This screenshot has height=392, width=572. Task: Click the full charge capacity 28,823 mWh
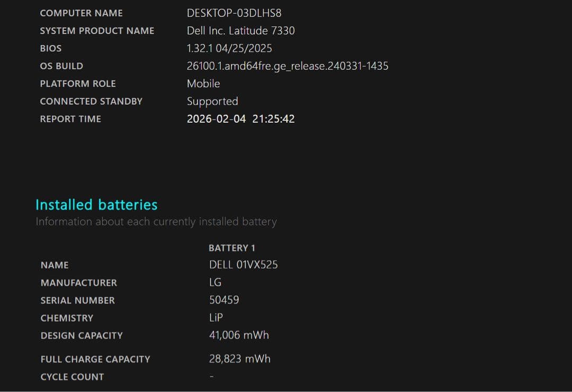[240, 358]
